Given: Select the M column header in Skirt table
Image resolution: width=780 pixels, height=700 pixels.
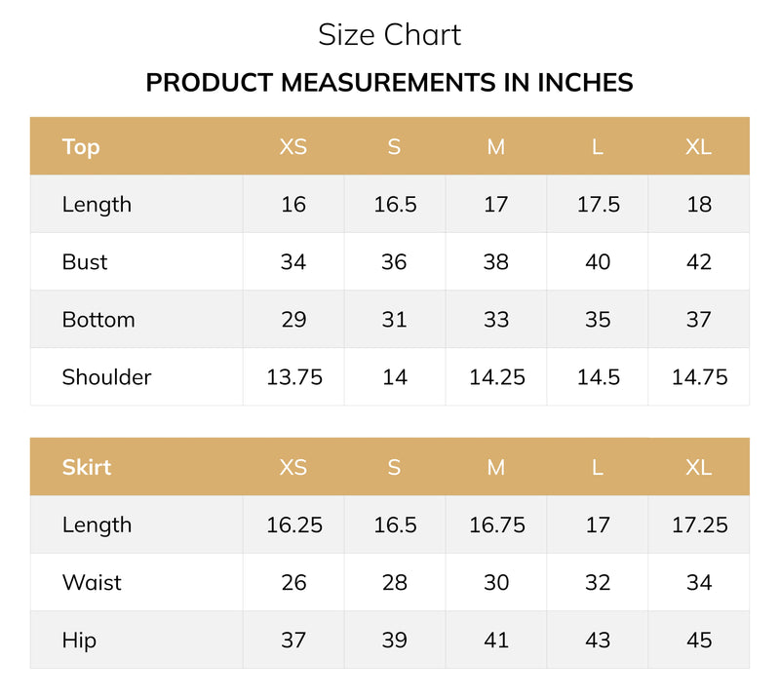Looking at the screenshot, I should (496, 467).
